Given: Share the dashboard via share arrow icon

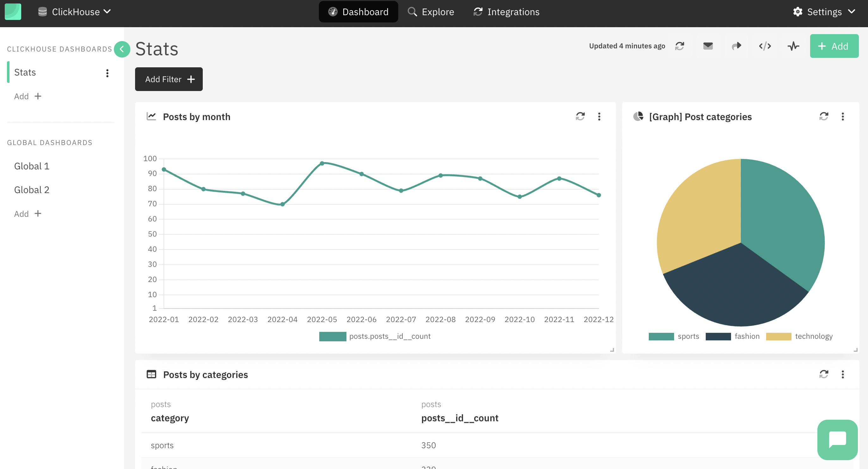Looking at the screenshot, I should tap(737, 46).
